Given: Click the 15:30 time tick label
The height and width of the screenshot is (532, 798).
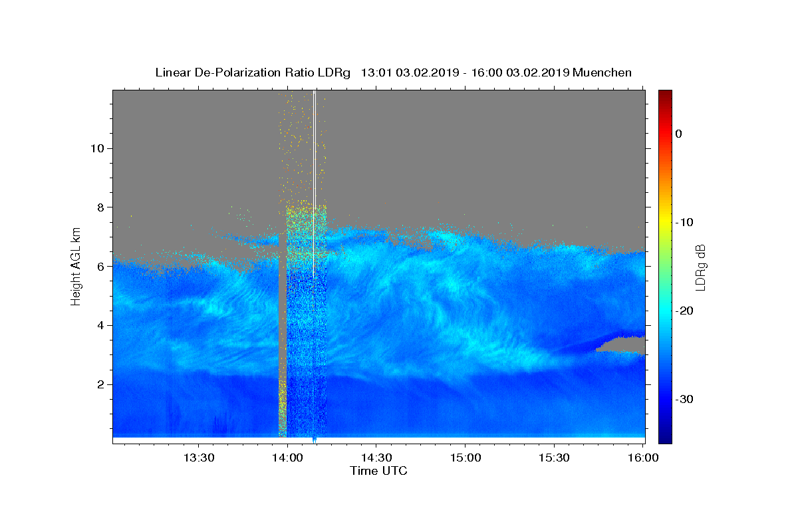Looking at the screenshot, I should (x=553, y=458).
